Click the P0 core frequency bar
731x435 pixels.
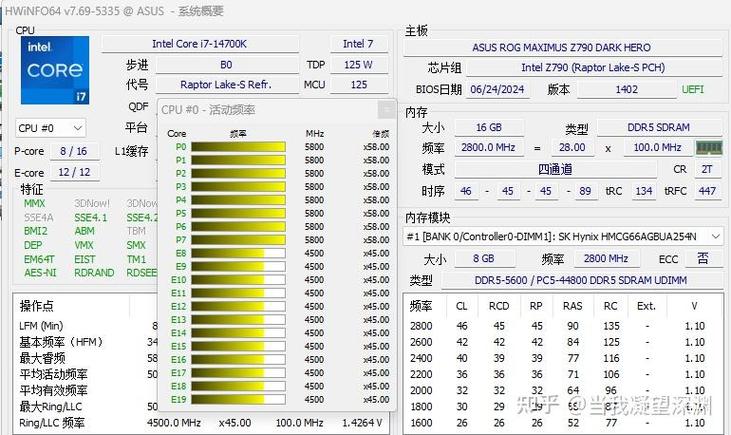point(238,147)
